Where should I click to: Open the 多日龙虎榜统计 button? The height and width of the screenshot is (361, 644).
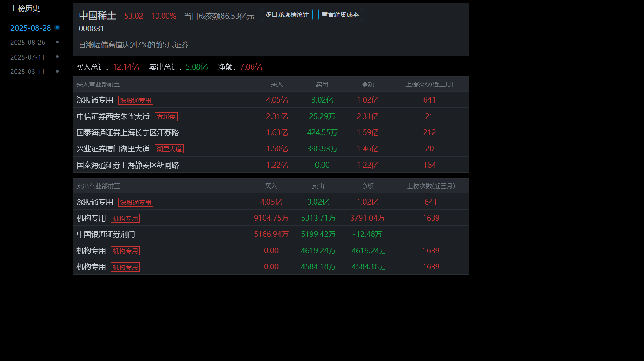287,14
